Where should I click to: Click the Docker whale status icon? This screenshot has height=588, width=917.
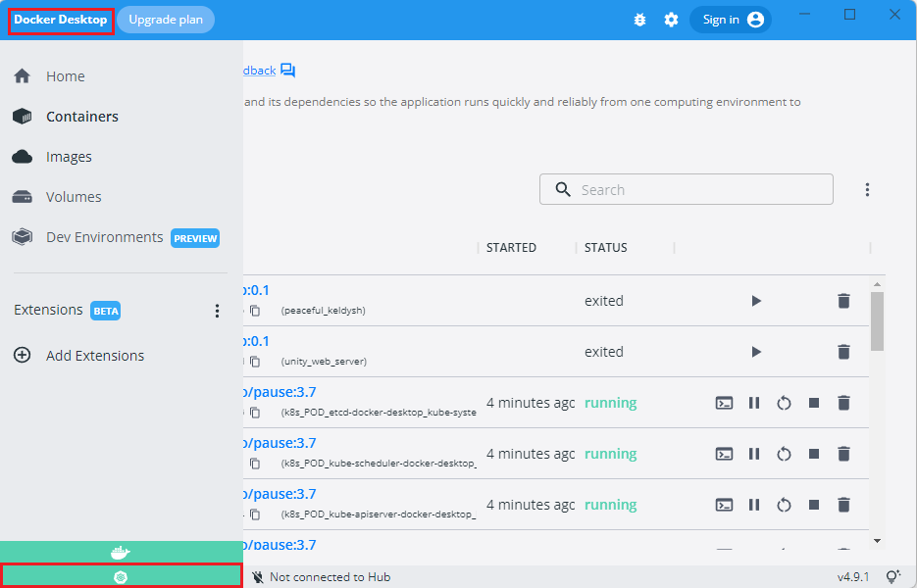click(121, 552)
